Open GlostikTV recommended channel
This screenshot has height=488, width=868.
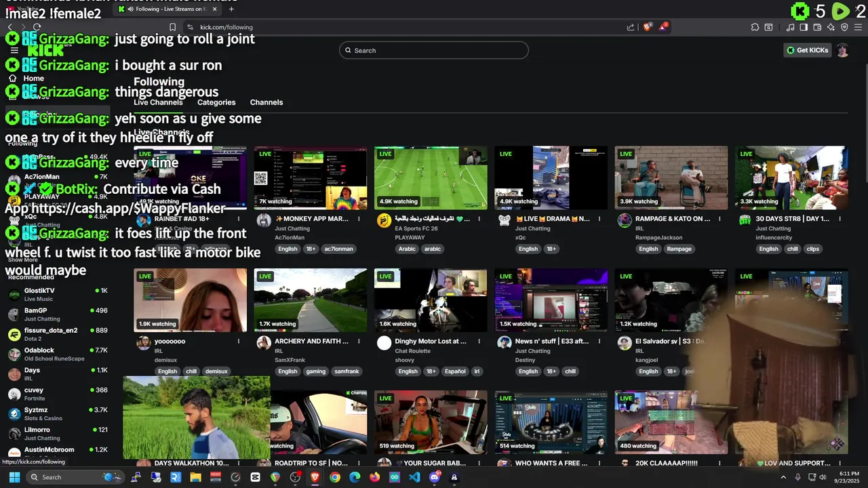(x=58, y=294)
